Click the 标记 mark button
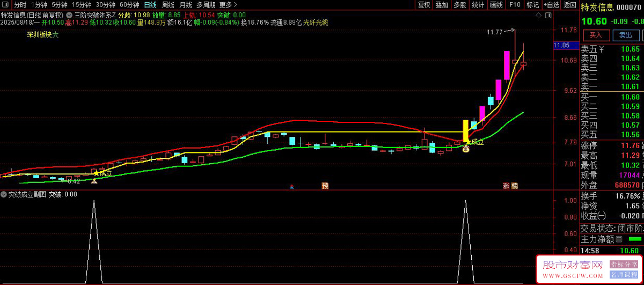Viewport: 644px width, 285px height. tap(532, 5)
